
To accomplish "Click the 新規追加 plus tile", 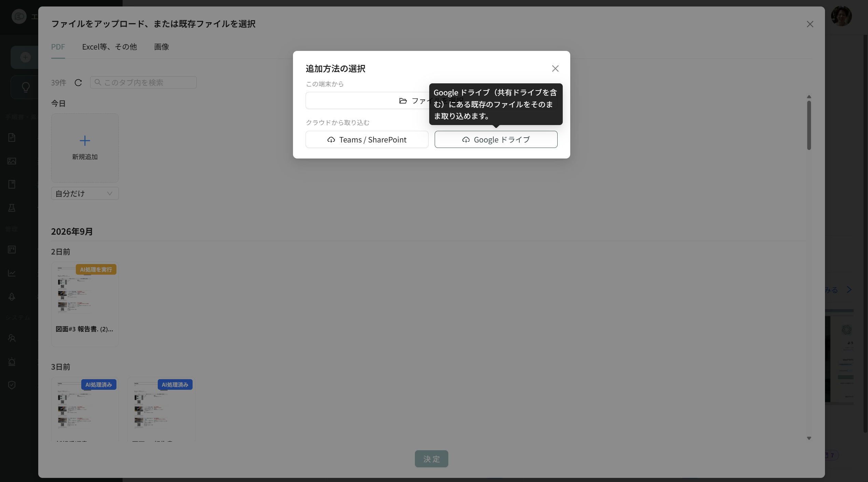I will pos(85,148).
